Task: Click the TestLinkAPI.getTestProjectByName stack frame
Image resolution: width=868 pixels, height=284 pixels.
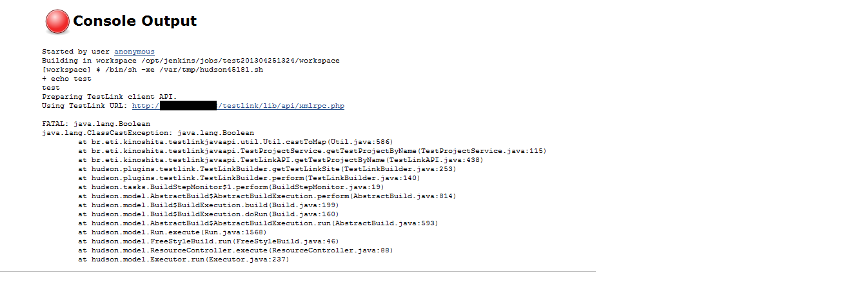Action: tap(281, 160)
